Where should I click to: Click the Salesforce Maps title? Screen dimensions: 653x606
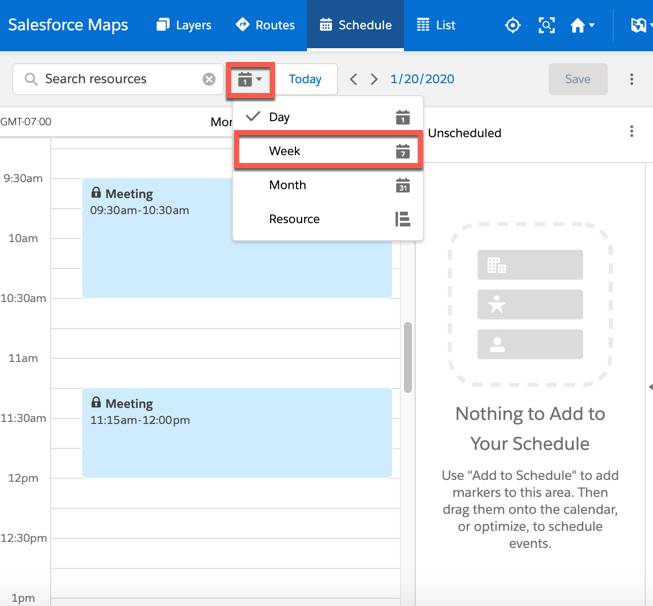click(68, 25)
